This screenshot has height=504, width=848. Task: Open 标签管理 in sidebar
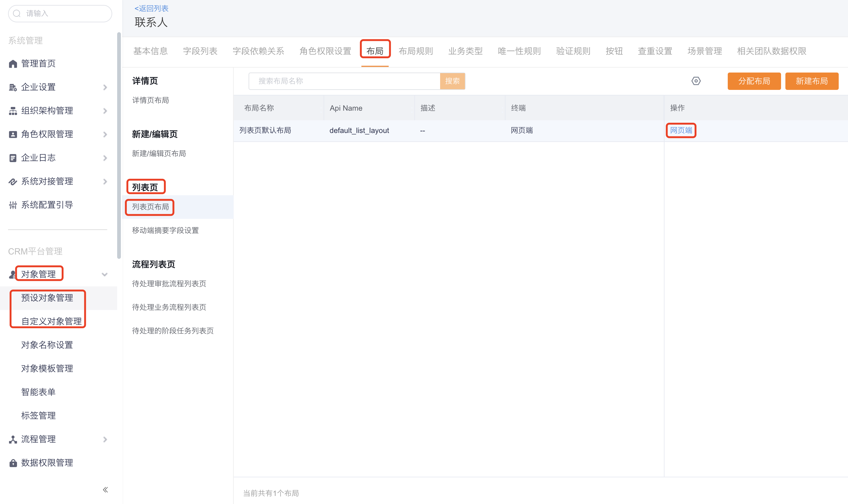[38, 416]
